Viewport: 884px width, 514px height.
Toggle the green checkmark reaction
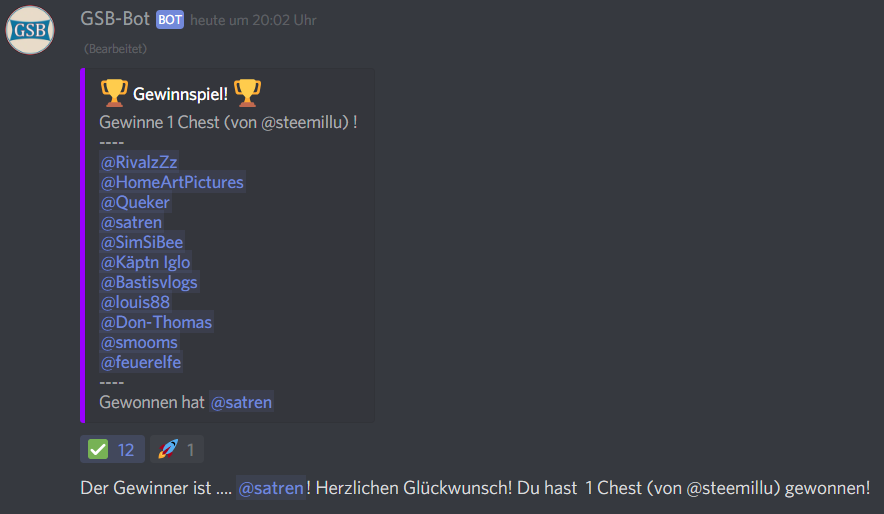click(112, 449)
